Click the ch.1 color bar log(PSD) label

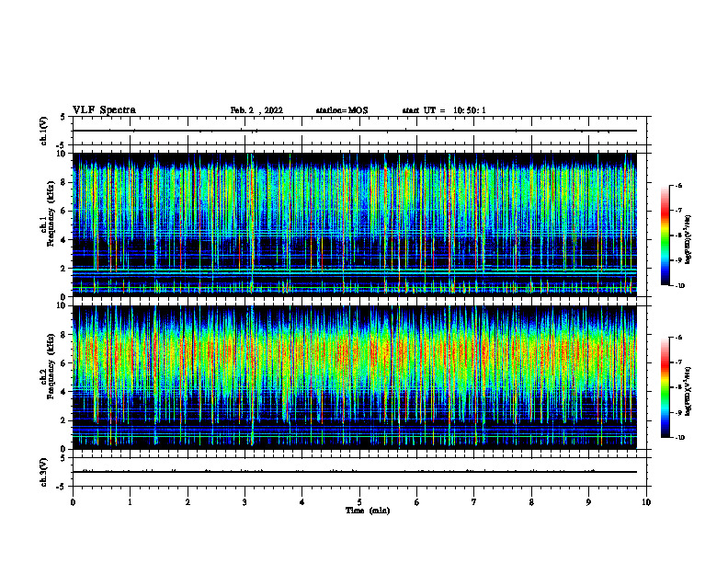688,240
